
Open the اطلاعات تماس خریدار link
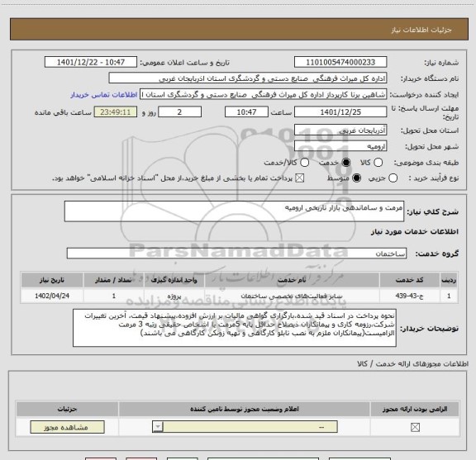(x=104, y=95)
